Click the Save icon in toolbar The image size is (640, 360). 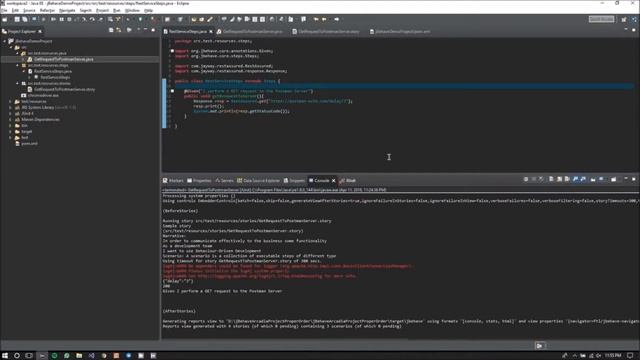point(17,19)
